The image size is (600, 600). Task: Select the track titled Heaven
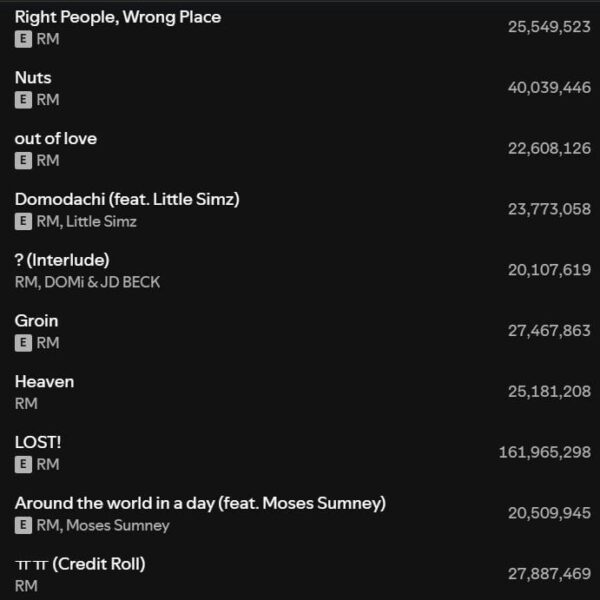coord(44,381)
